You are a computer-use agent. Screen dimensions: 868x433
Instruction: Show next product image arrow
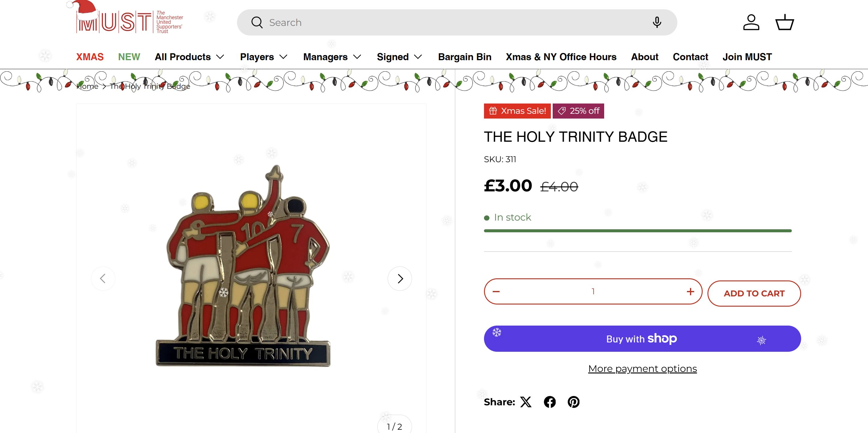point(400,279)
